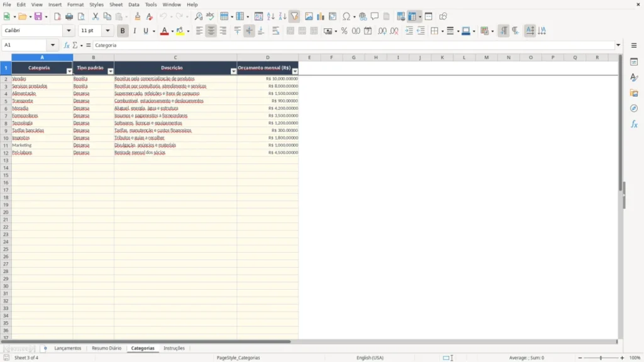Insert special character omega icon

point(347,16)
